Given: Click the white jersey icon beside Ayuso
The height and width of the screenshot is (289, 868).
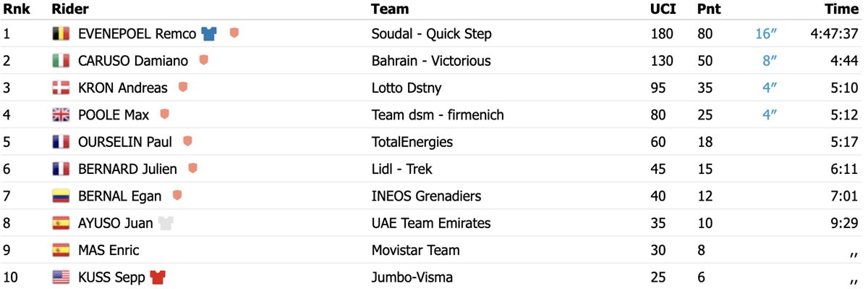Looking at the screenshot, I should (x=166, y=223).
